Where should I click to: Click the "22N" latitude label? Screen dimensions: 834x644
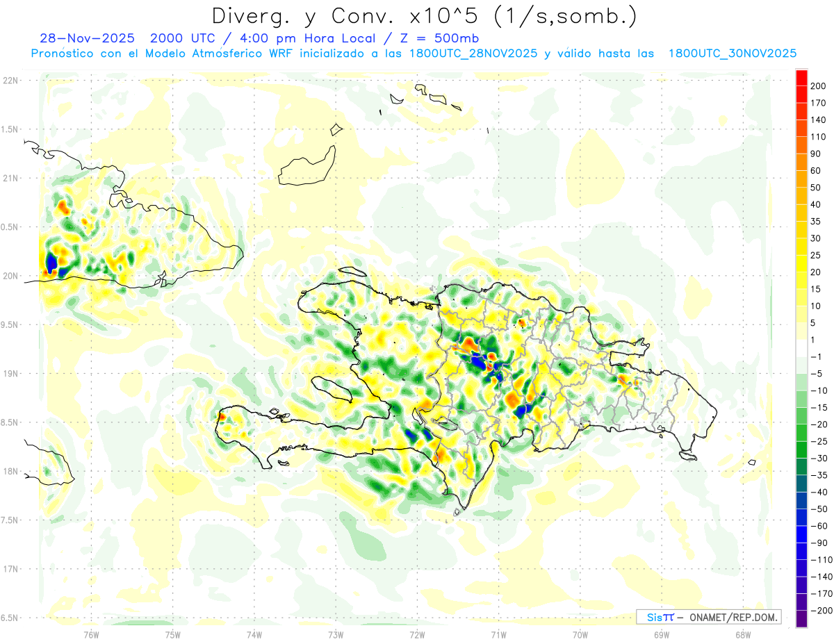10,80
